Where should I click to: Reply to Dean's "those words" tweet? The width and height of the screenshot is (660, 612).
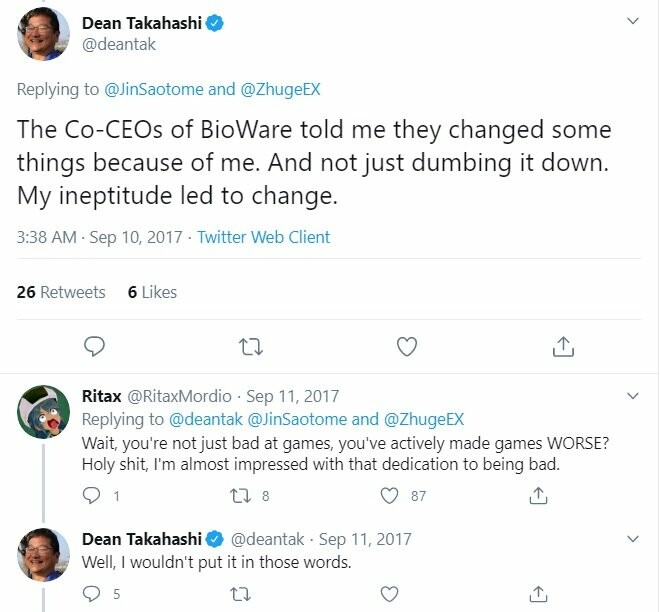[91, 594]
